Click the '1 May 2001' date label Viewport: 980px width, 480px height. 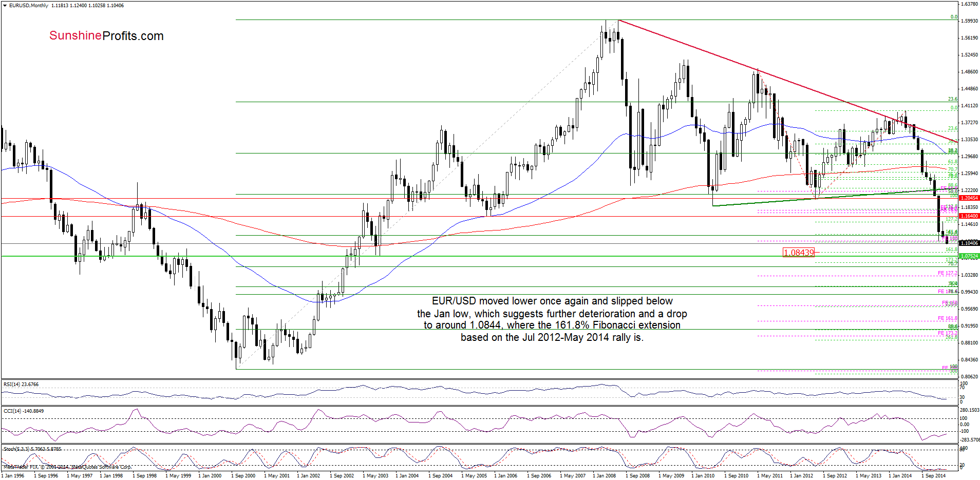[x=277, y=476]
